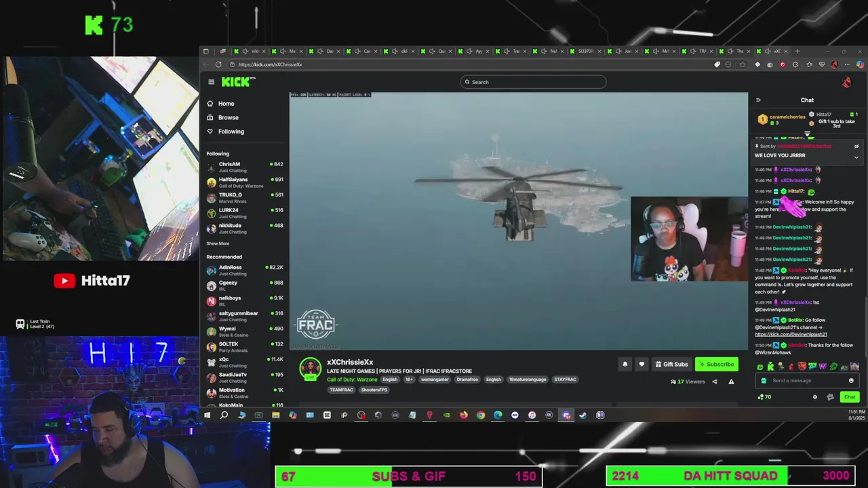Image resolution: width=868 pixels, height=488 pixels.
Task: Open the emoji picker in chat input
Action: pyautogui.click(x=851, y=381)
